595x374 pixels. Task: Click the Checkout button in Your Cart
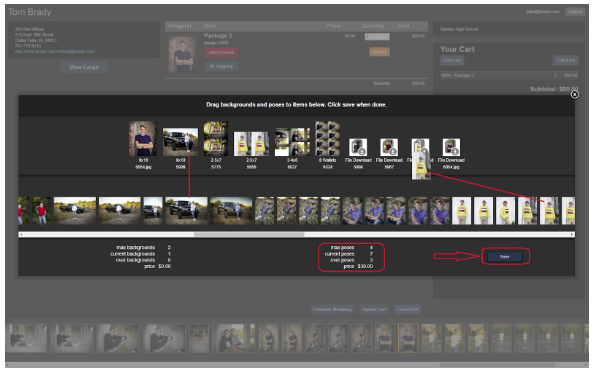coord(565,60)
